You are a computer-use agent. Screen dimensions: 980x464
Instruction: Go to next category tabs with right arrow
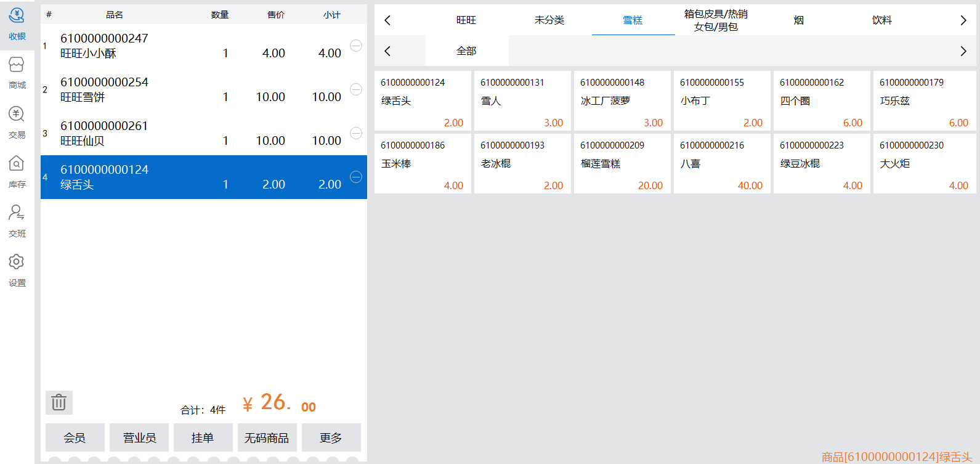pyautogui.click(x=963, y=20)
